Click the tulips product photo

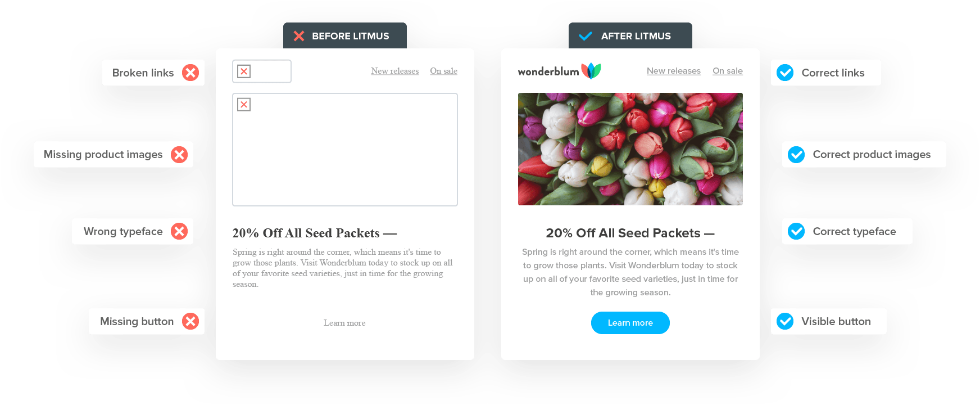click(x=630, y=149)
